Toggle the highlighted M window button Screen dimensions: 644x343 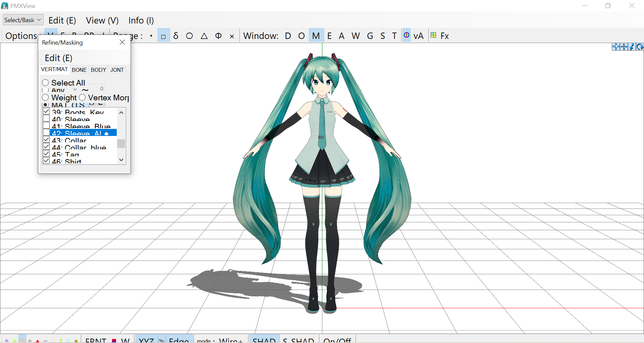coord(316,36)
